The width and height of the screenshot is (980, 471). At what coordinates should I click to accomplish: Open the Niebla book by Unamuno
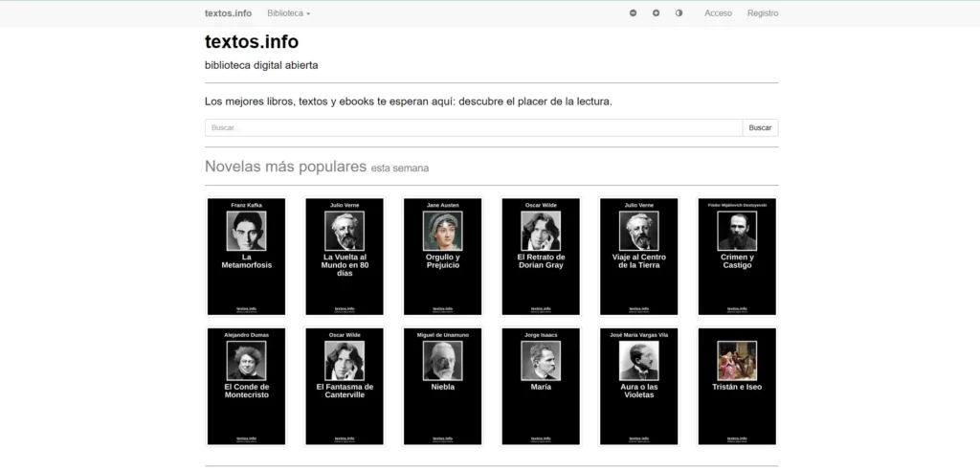[x=442, y=387]
